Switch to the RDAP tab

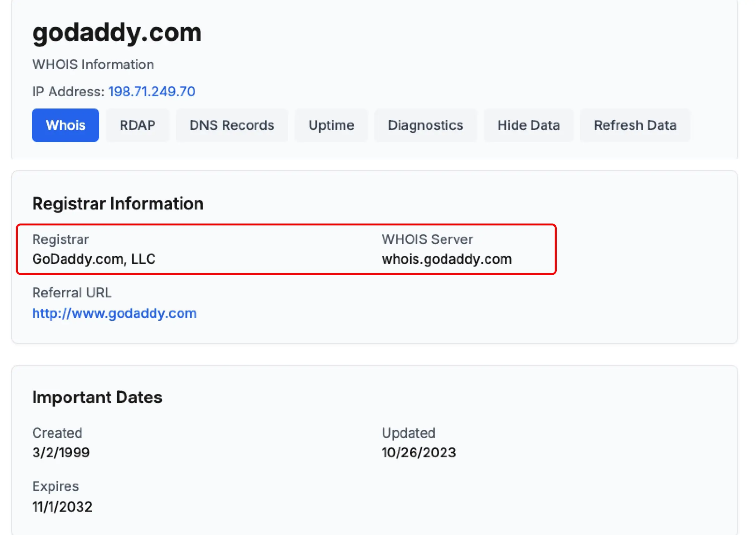point(138,125)
